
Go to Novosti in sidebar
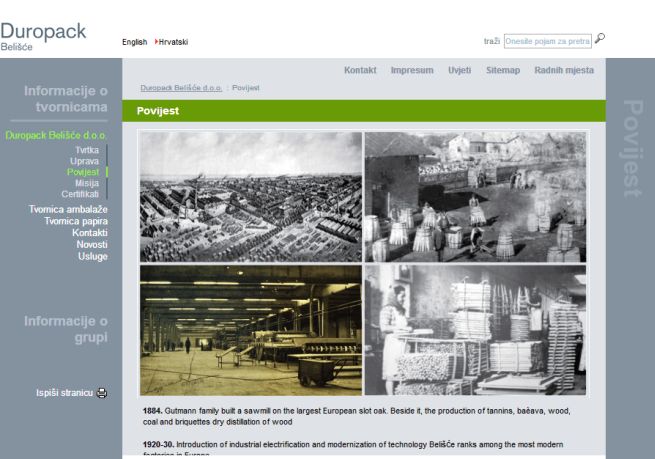click(x=92, y=245)
